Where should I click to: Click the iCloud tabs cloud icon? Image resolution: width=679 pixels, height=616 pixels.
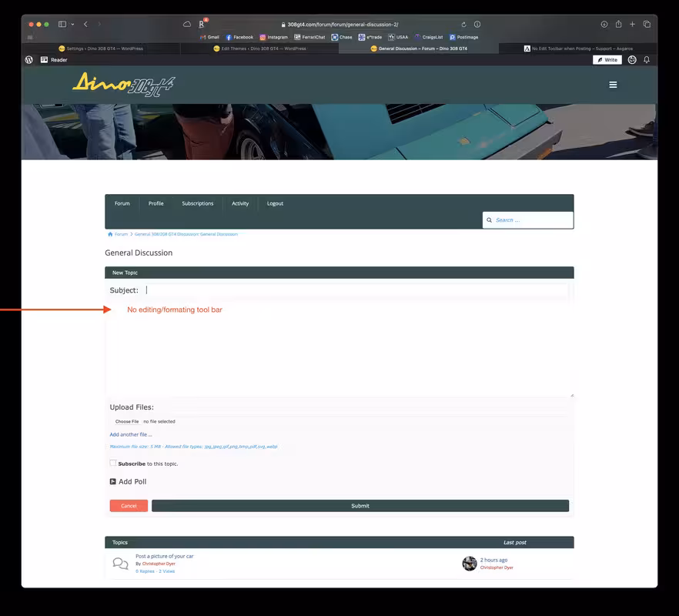(187, 25)
